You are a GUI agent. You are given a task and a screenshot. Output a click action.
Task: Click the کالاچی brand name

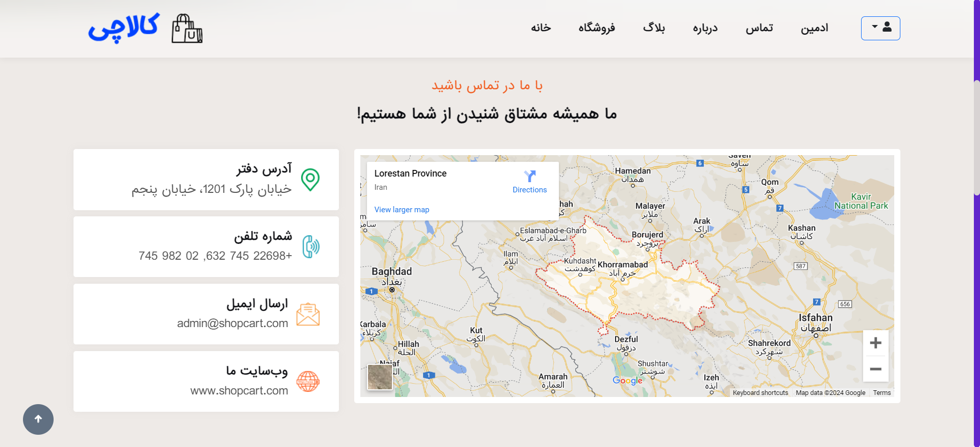coord(124,28)
